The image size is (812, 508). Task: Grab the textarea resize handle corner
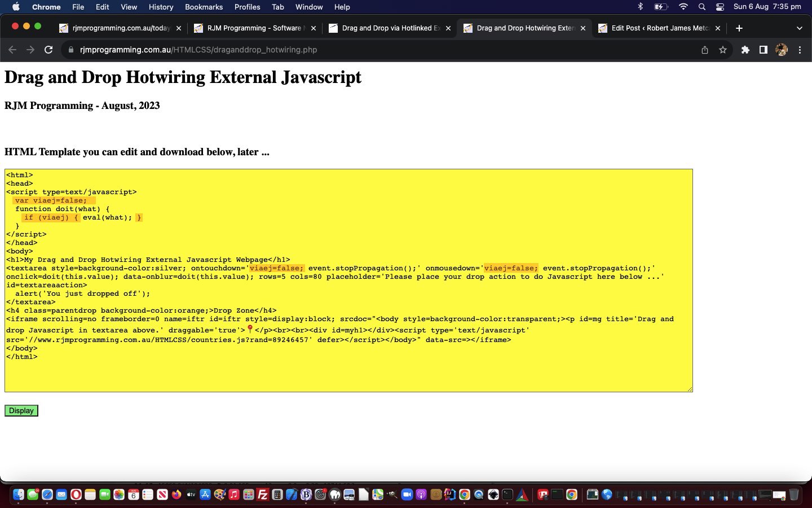click(689, 389)
